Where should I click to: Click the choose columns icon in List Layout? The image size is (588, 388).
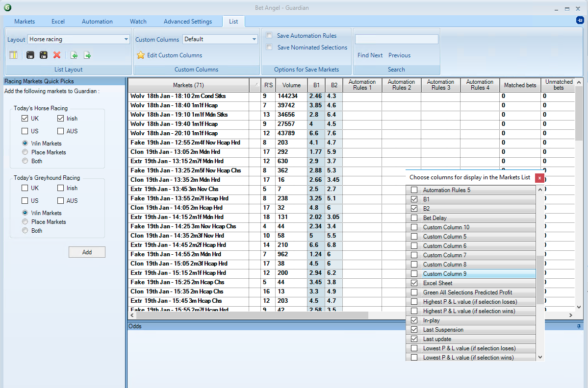13,55
